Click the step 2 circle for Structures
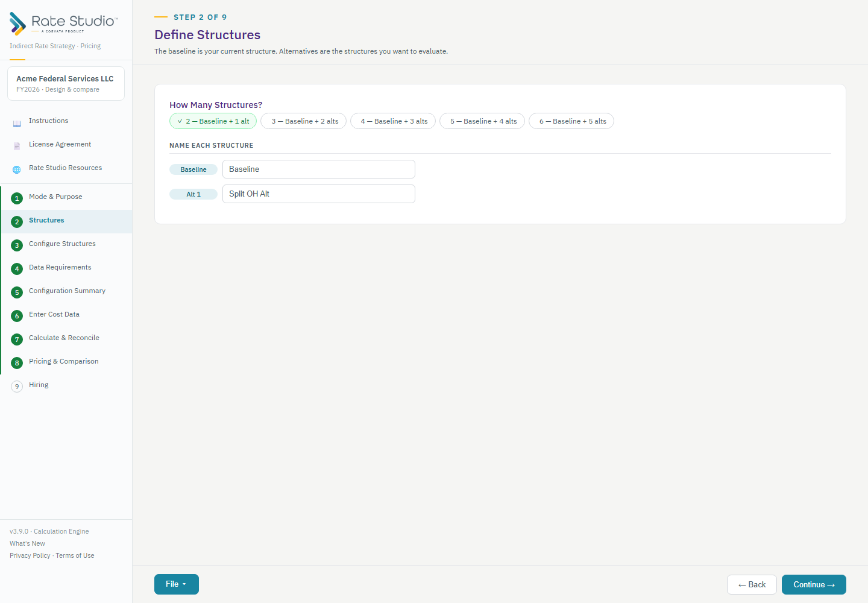This screenshot has width=868, height=603. click(17, 222)
